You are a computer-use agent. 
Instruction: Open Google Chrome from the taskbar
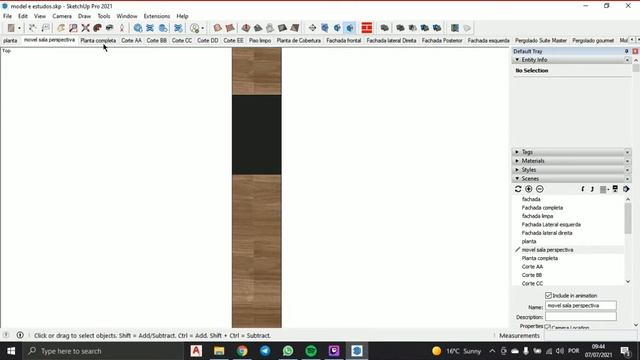point(242,351)
